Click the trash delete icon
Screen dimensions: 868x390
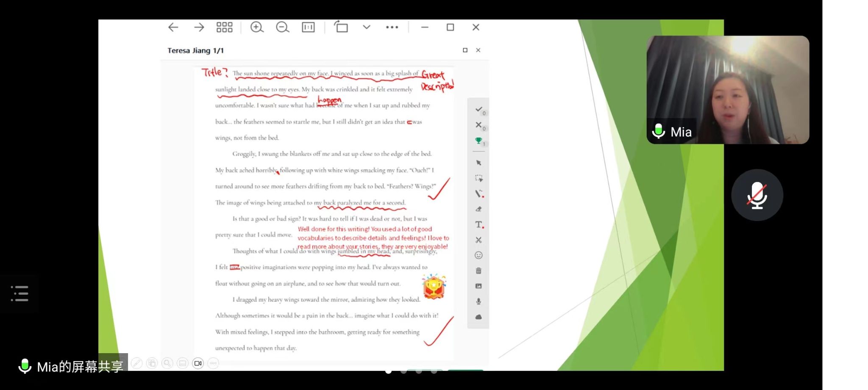click(479, 271)
